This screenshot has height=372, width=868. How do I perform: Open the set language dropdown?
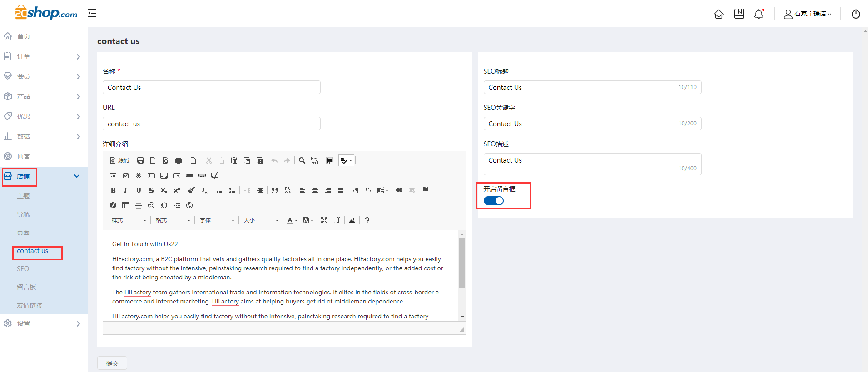[x=382, y=190]
